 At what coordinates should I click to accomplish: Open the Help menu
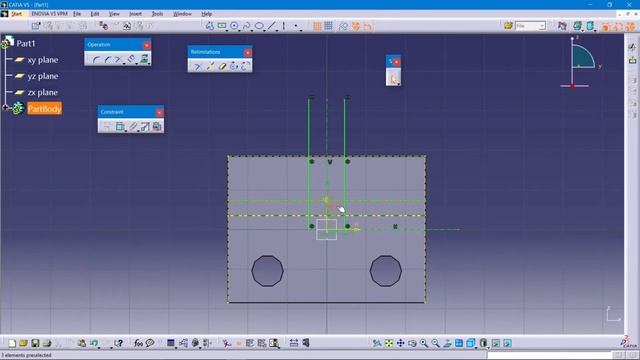(207, 14)
